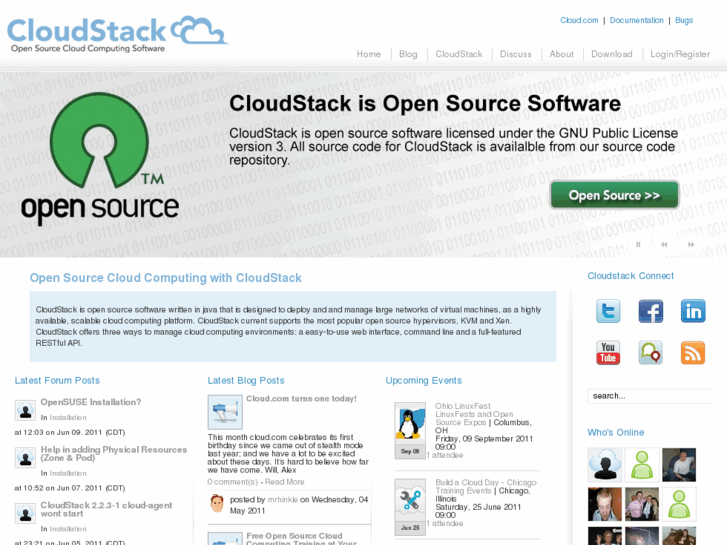Click Latest Blog Posts heading
This screenshot has width=727, height=545.
(x=246, y=380)
